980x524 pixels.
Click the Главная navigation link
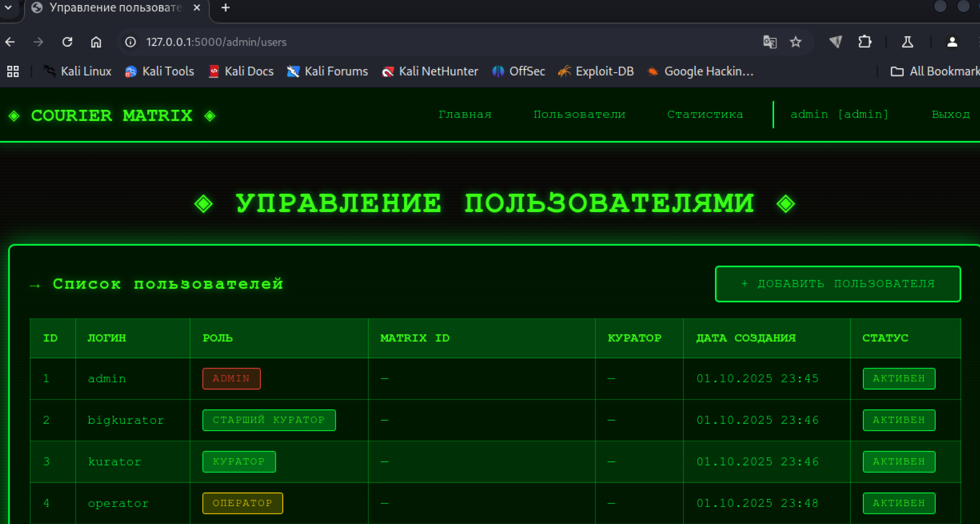[x=464, y=114]
